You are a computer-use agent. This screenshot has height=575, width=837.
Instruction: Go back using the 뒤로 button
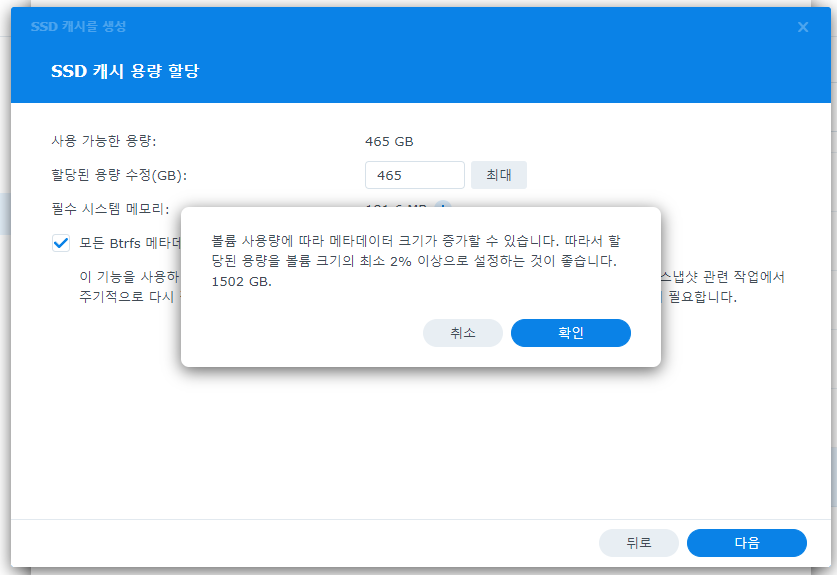[x=638, y=543]
